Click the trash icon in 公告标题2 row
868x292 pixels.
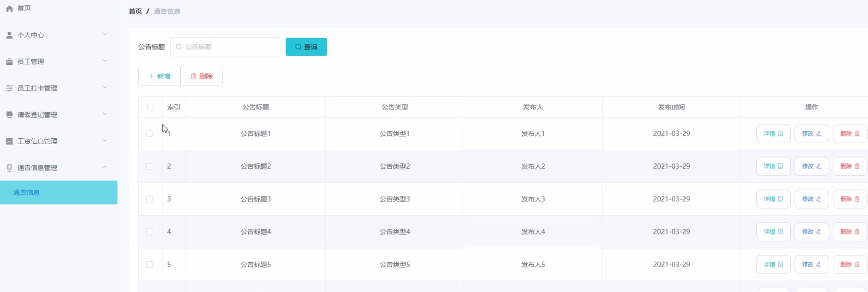coord(857,166)
